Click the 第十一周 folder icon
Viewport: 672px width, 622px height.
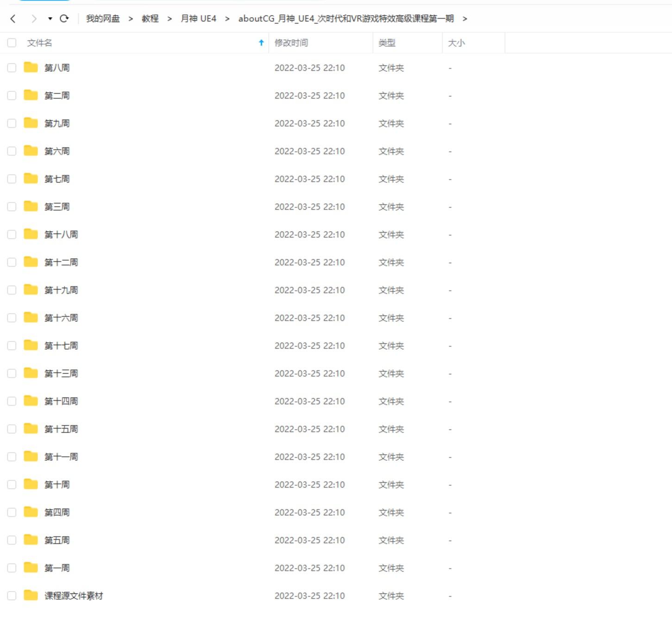click(31, 456)
